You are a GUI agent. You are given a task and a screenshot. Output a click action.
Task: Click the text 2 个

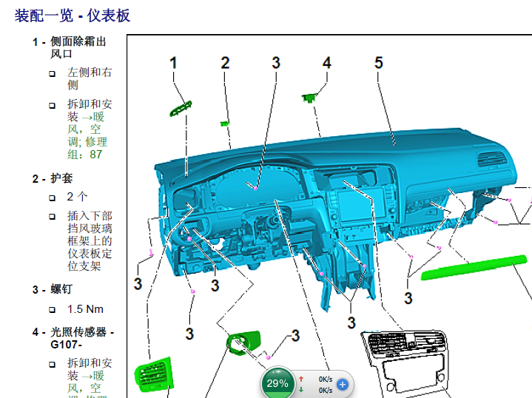78,197
